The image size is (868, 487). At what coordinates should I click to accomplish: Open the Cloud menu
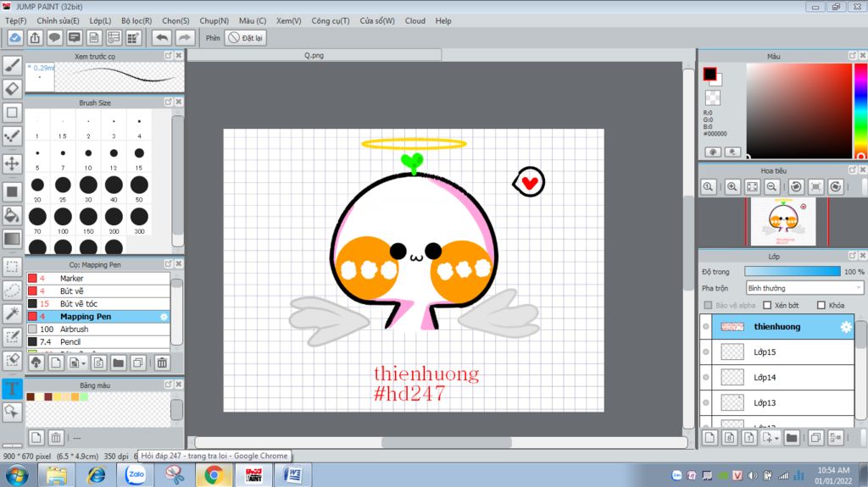[x=415, y=20]
